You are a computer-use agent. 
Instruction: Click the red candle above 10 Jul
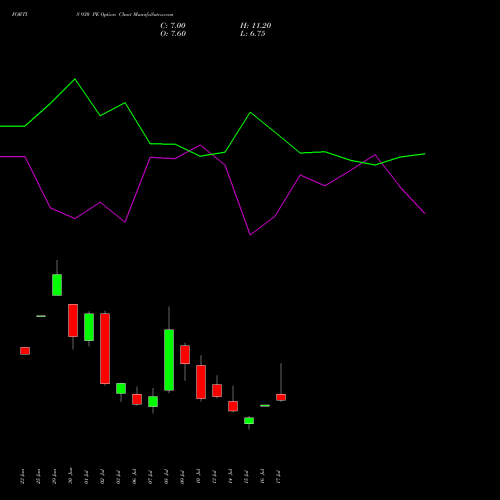[x=201, y=382]
